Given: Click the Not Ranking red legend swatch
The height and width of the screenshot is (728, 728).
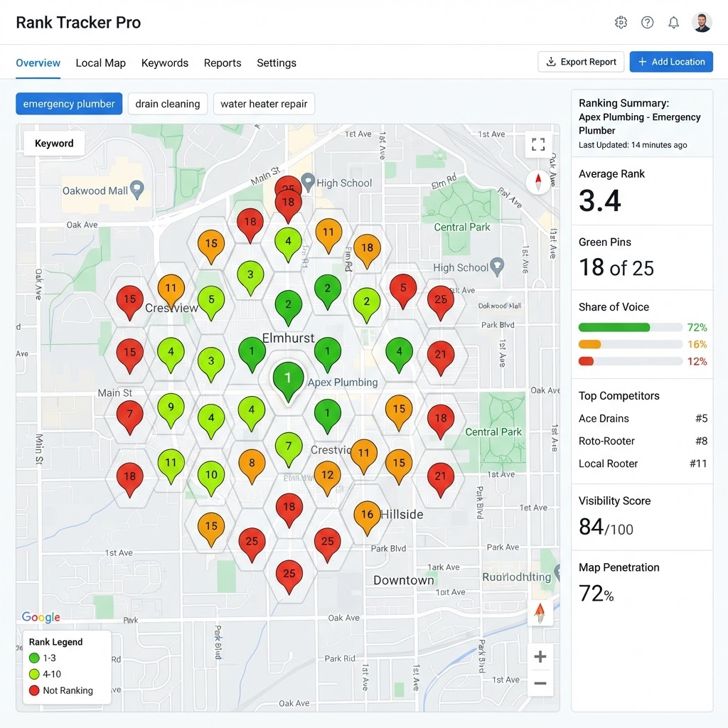Looking at the screenshot, I should click(34, 690).
